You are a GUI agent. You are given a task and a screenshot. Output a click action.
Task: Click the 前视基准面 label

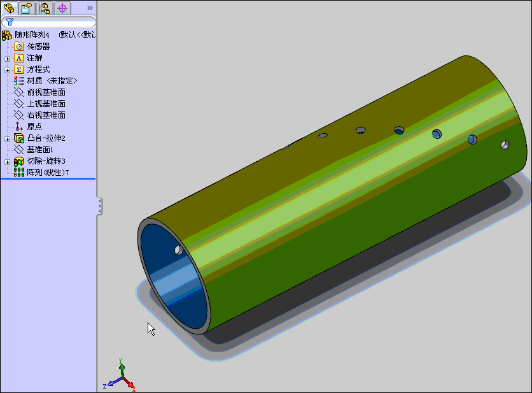click(46, 92)
